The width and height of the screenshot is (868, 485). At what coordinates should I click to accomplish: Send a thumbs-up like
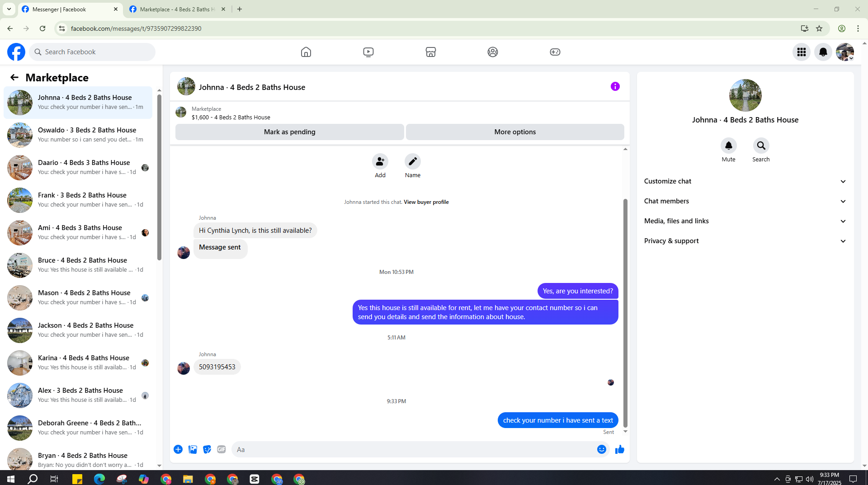[620, 449]
